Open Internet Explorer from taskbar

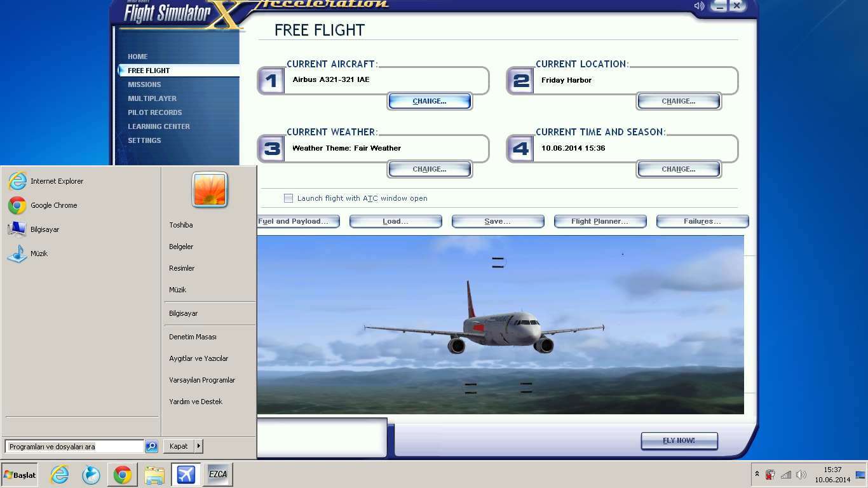60,475
